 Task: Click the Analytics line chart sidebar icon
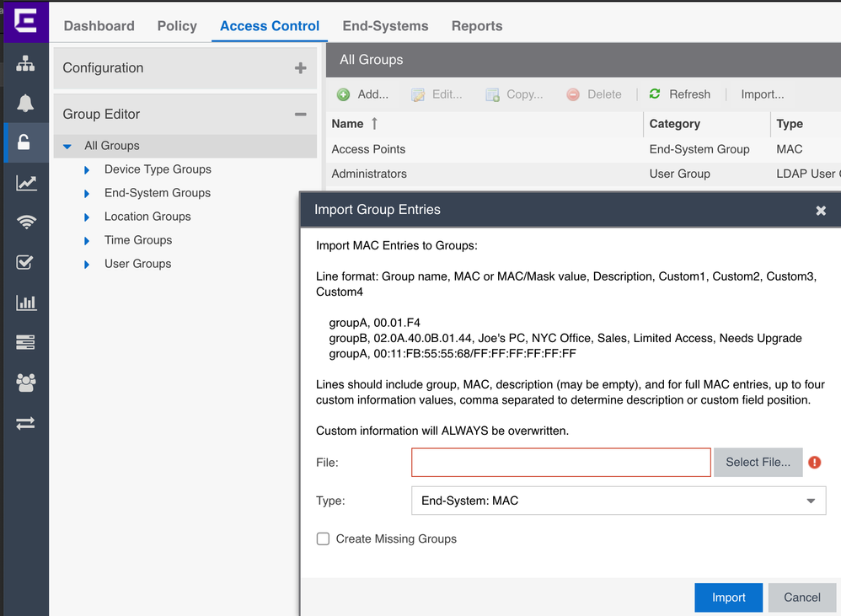25,183
